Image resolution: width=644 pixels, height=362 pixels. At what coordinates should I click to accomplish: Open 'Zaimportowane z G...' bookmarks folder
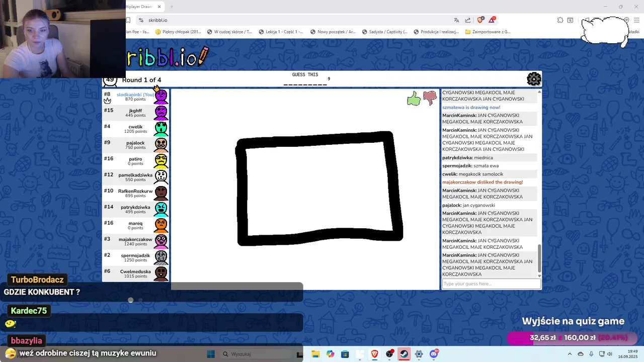point(488,32)
